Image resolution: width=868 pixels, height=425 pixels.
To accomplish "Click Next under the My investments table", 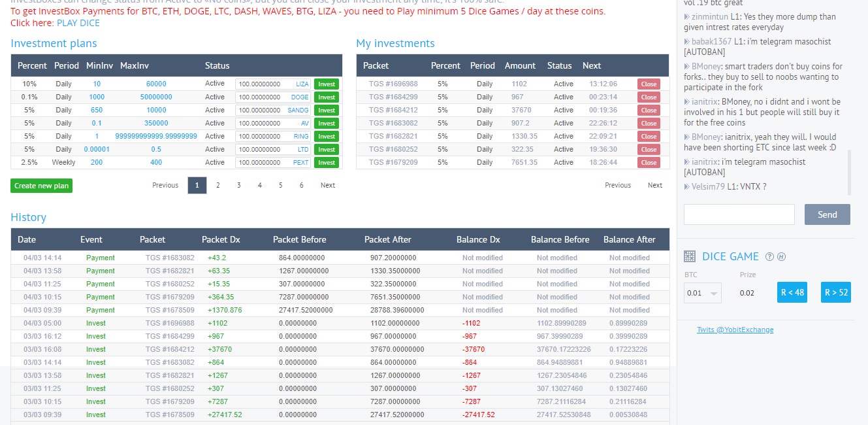I will click(x=655, y=185).
